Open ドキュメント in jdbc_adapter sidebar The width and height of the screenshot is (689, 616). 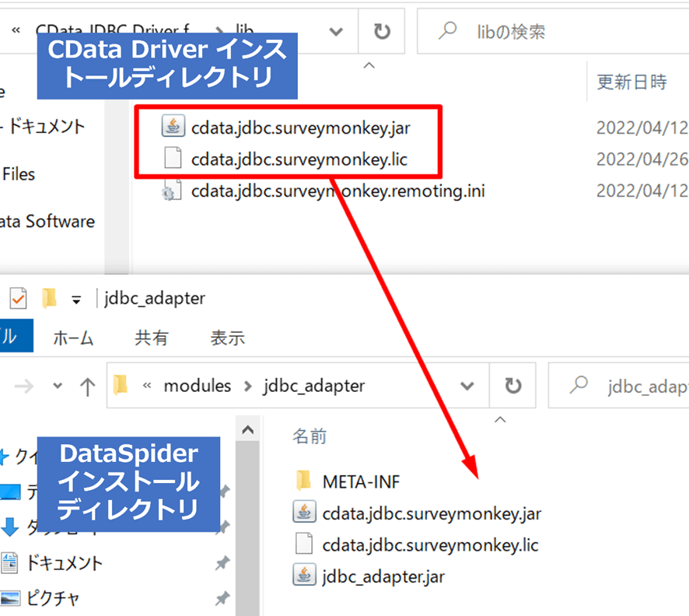click(x=65, y=563)
